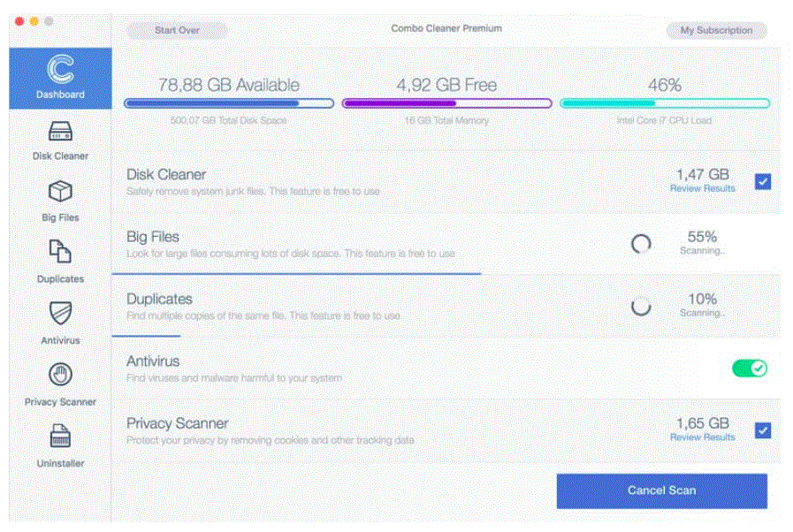Click the Big Files scanning spinner
793x532 pixels.
(641, 244)
